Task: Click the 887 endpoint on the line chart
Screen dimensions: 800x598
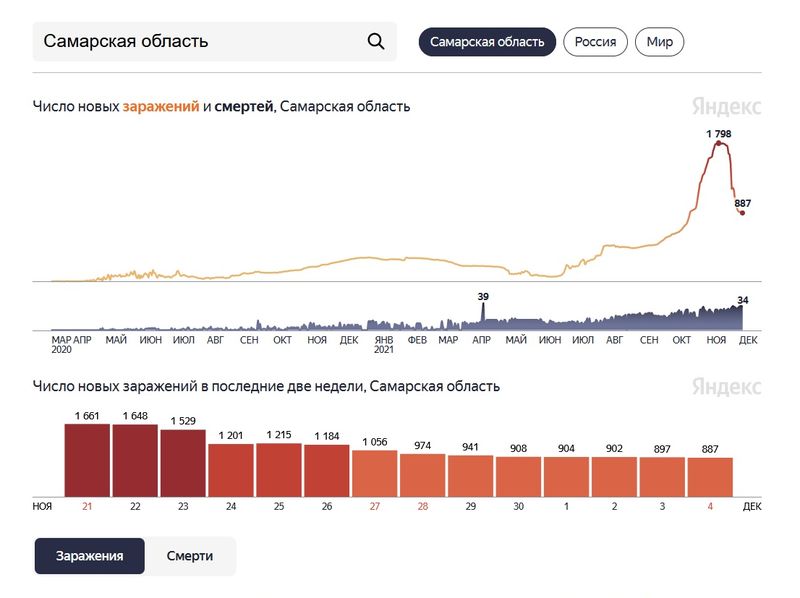Action: [742, 212]
